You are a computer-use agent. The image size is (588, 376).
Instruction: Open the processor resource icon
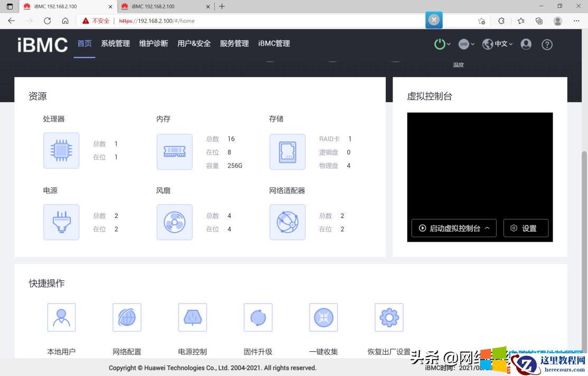[61, 151]
